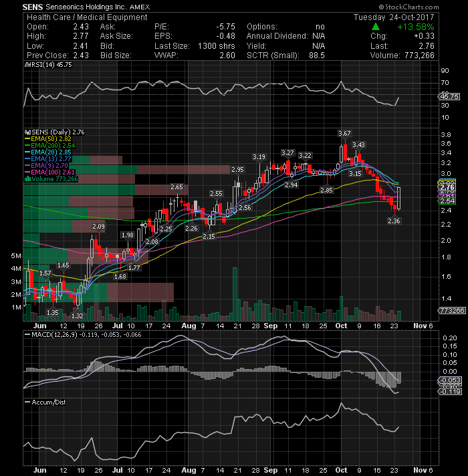
Task: Click the 3.8 value on price axis
Action: 446,135
